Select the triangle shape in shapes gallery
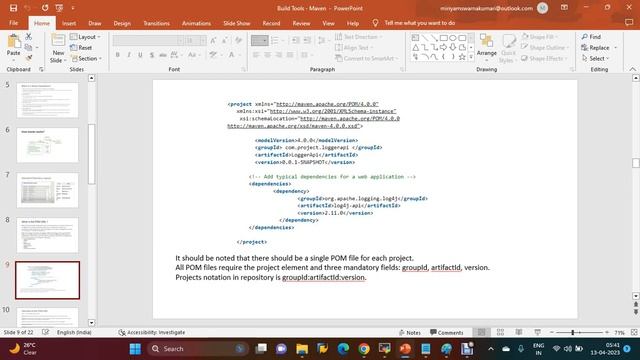The width and height of the screenshot is (640, 360). coord(416,47)
